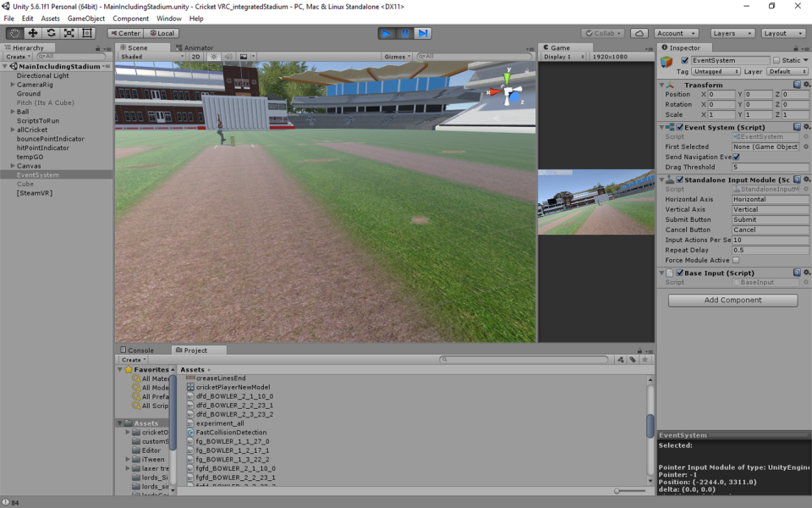Toggle Hierarchy panel lock icon
This screenshot has height=508, width=812.
(97, 48)
